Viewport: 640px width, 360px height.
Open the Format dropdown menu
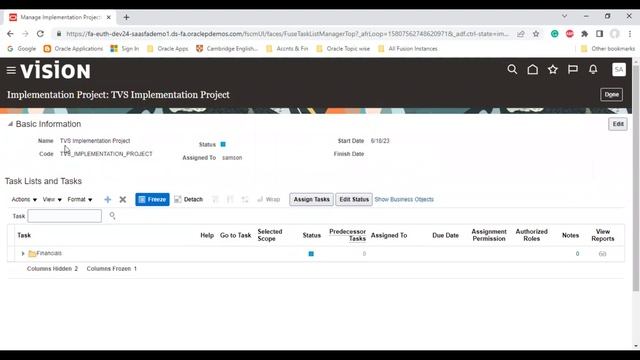click(80, 200)
